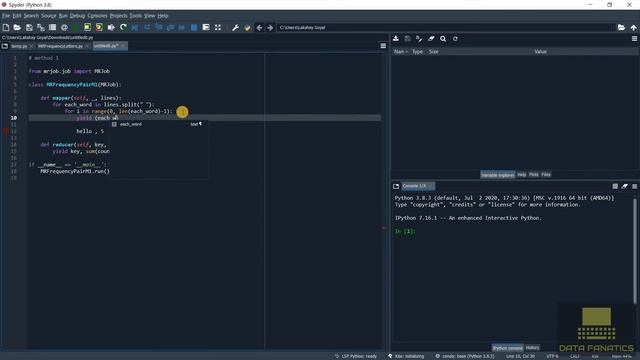This screenshot has height=360, width=640.
Task: Click the Save all files icon
Action: 41,27
